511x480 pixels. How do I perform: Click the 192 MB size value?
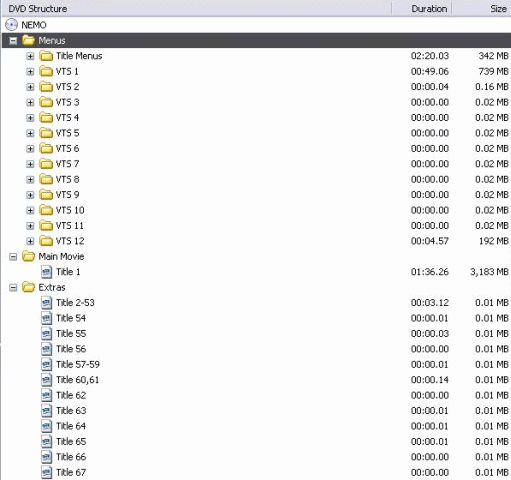point(494,241)
